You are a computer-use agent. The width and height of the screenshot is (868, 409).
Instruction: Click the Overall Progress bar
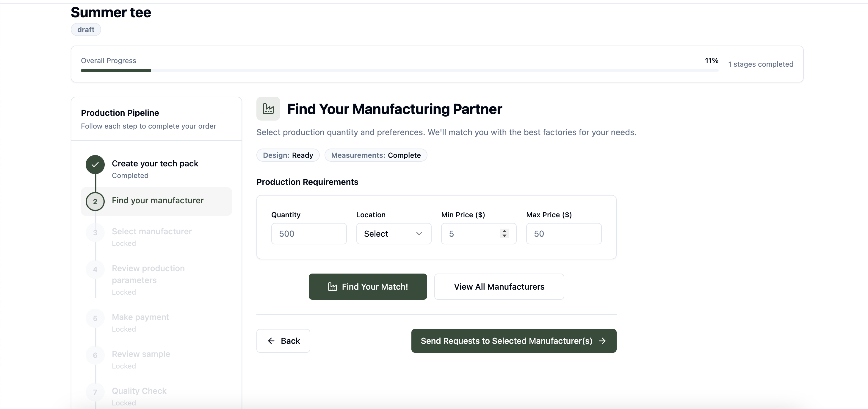click(399, 71)
